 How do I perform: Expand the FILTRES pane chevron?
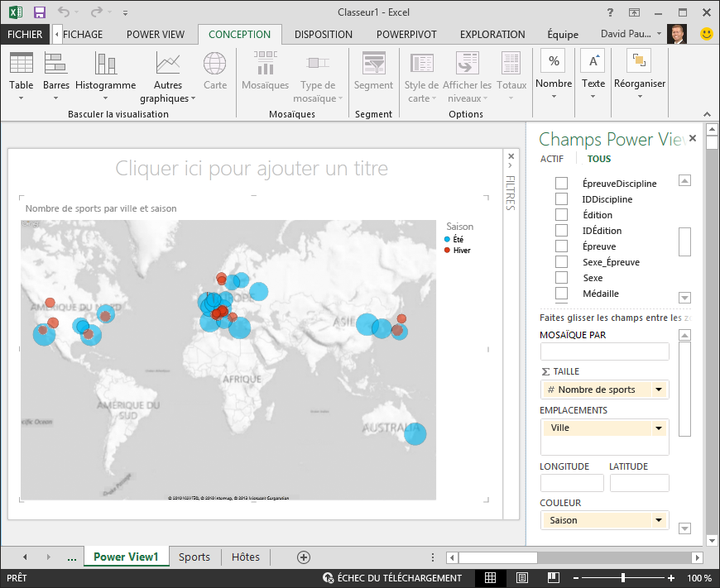(511, 165)
